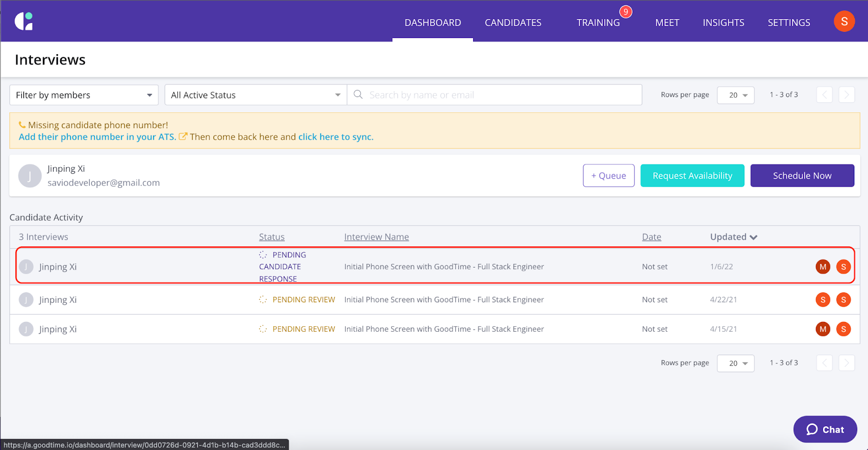This screenshot has height=450, width=868.
Task: Click the Schedule Now button
Action: 802,176
